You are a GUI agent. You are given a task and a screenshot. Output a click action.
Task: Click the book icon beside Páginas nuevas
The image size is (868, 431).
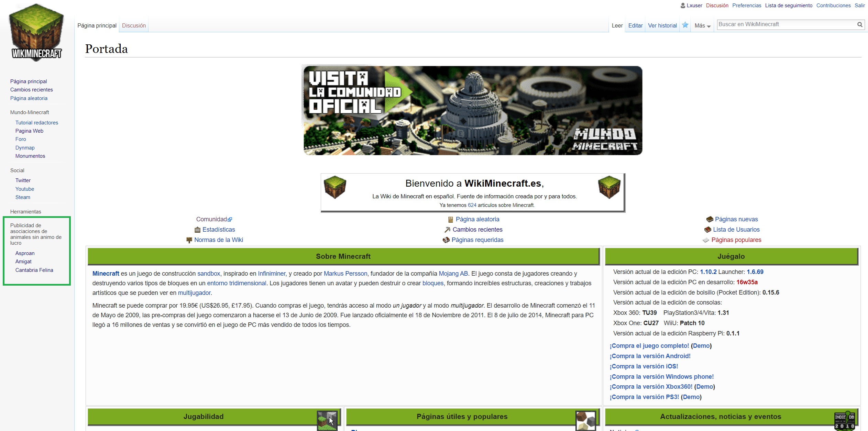click(710, 219)
